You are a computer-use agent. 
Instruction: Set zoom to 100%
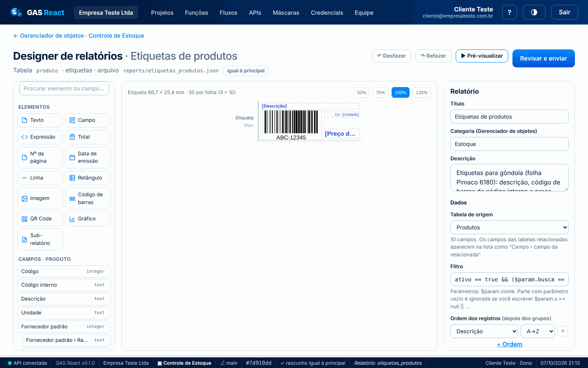400,92
